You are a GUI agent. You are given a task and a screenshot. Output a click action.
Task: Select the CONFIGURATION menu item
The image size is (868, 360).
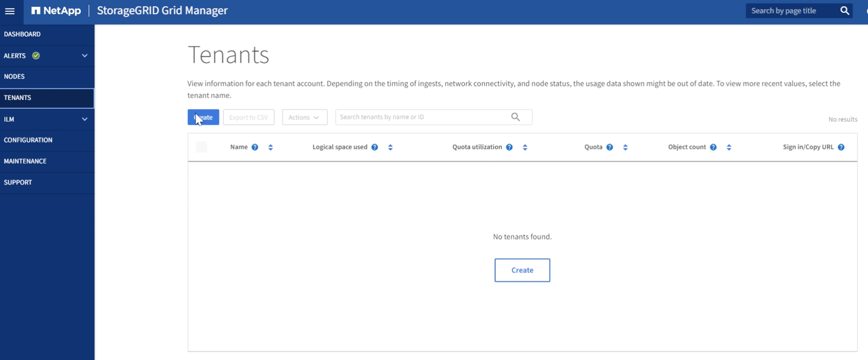pos(28,140)
